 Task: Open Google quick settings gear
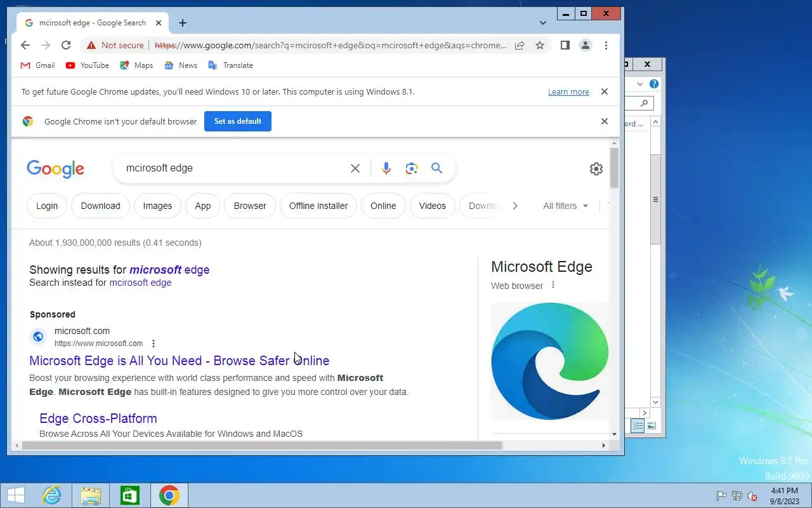pyautogui.click(x=596, y=169)
